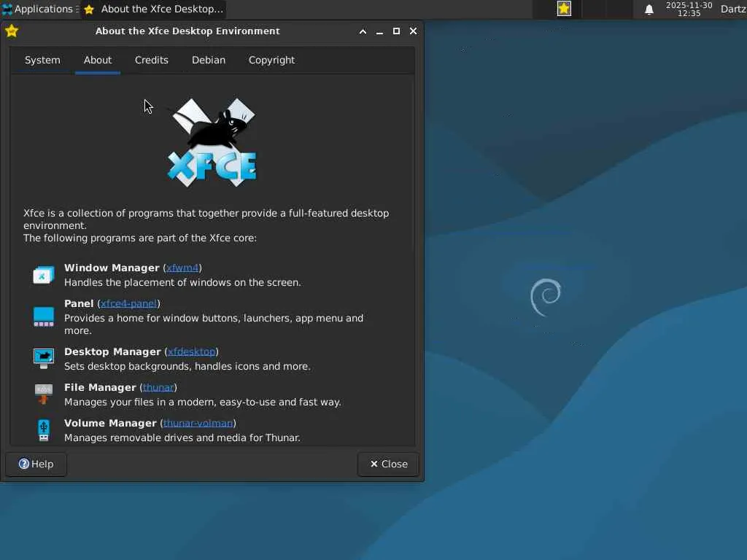Open the Applications menu
This screenshot has height=560, width=747.
click(x=39, y=9)
